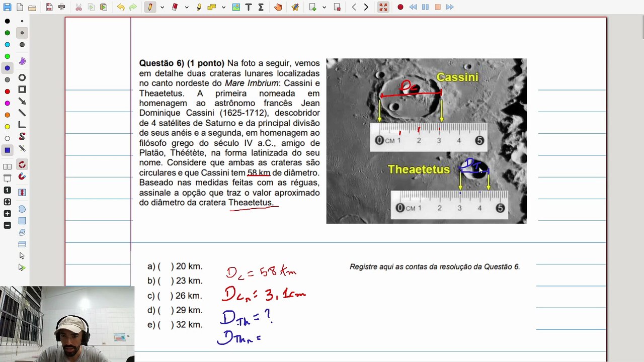Toggle paired pages view
This screenshot has height=362, width=644.
point(7,166)
